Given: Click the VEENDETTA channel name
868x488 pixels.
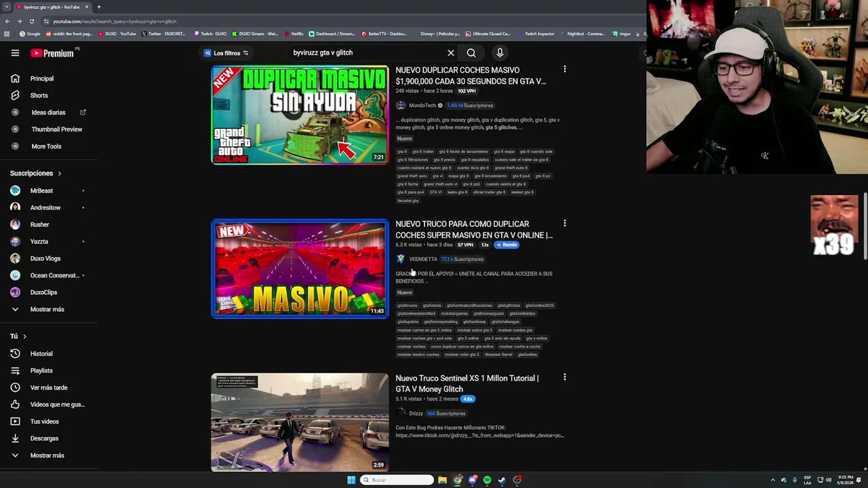Looking at the screenshot, I should (x=423, y=259).
